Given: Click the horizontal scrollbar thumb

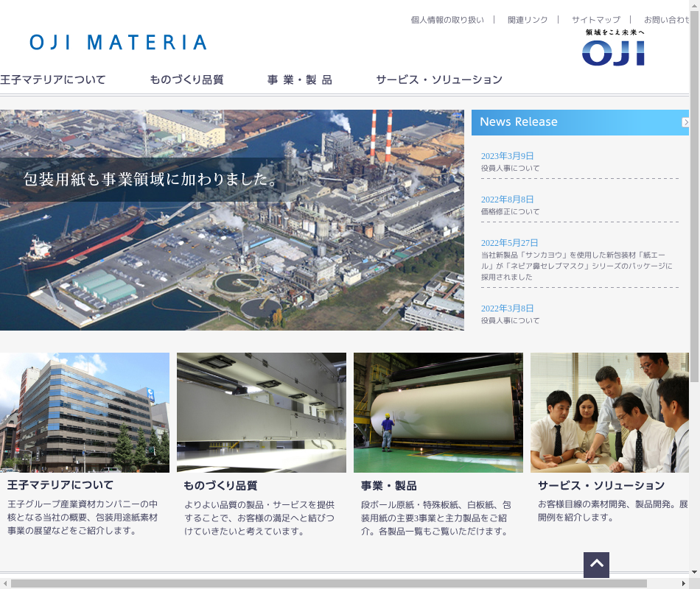Looking at the screenshot, I should [x=329, y=583].
